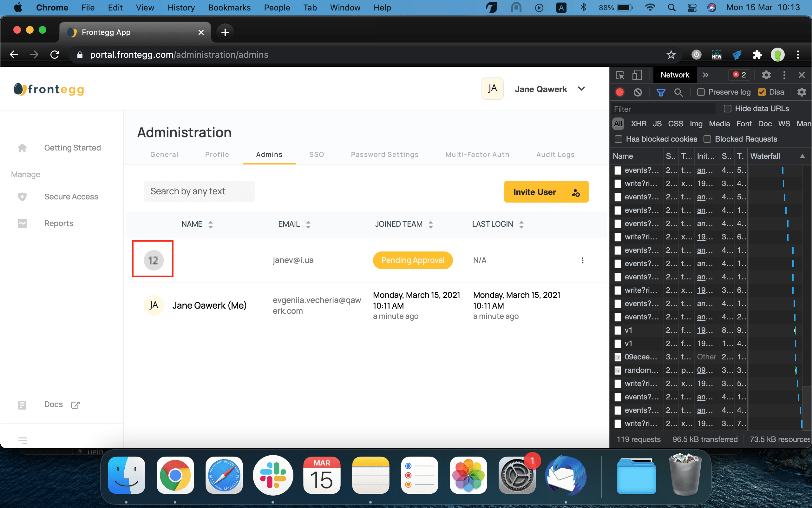Stop recording network log with red button
Viewport: 812px width, 508px height.
(x=620, y=92)
